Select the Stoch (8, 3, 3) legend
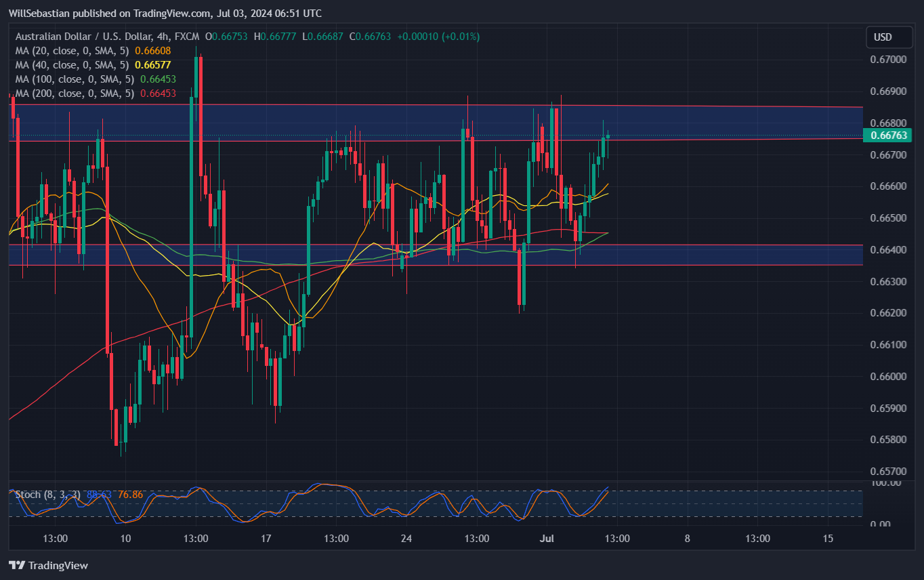The image size is (924, 580). pyautogui.click(x=48, y=495)
